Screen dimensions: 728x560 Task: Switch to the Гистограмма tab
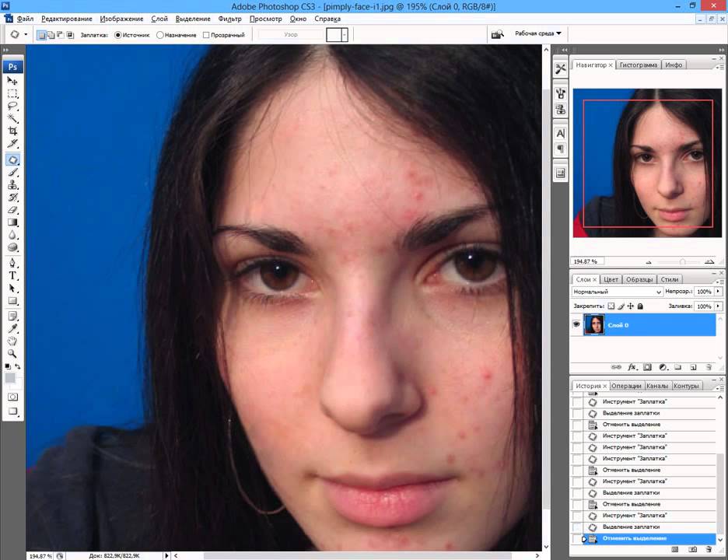(x=639, y=65)
